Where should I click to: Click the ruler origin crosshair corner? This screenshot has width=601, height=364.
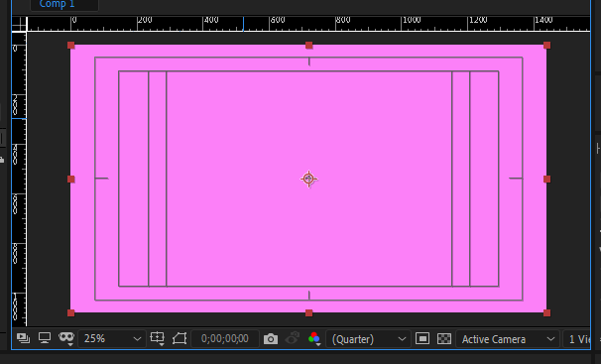click(19, 24)
